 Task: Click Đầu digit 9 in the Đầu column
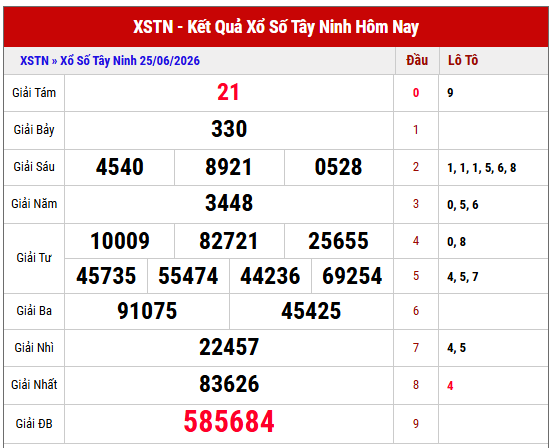pos(416,424)
